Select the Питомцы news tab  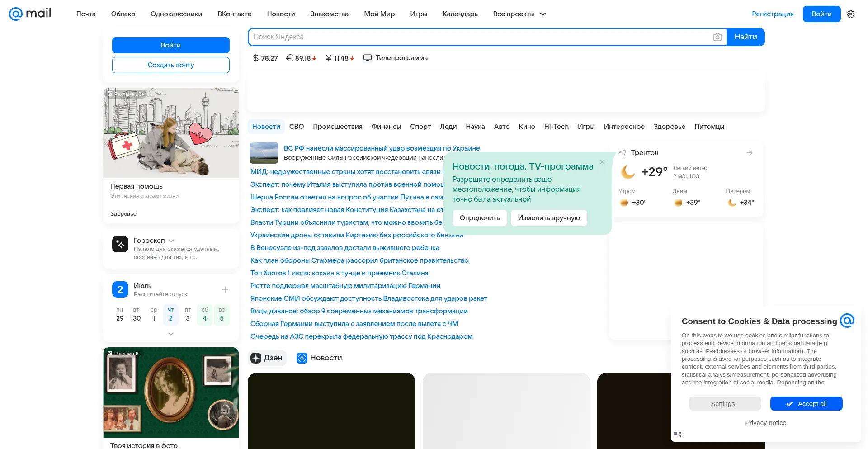(709, 127)
